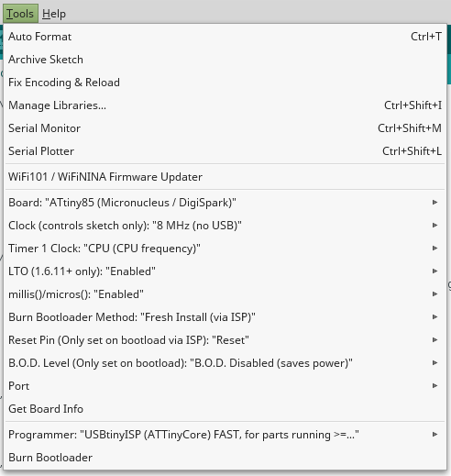Choose Archive Sketch from Tools menu

click(x=225, y=60)
